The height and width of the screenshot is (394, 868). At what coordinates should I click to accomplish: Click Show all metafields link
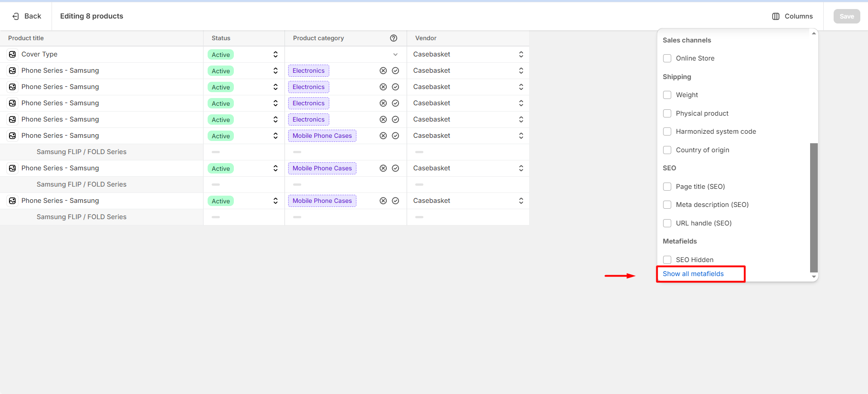click(x=693, y=274)
